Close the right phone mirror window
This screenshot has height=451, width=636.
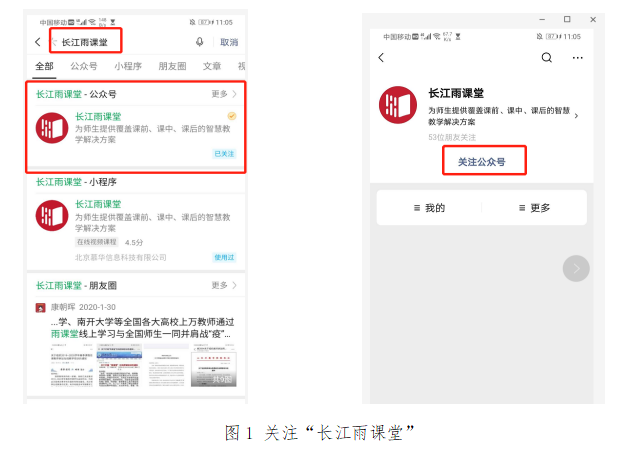point(593,19)
